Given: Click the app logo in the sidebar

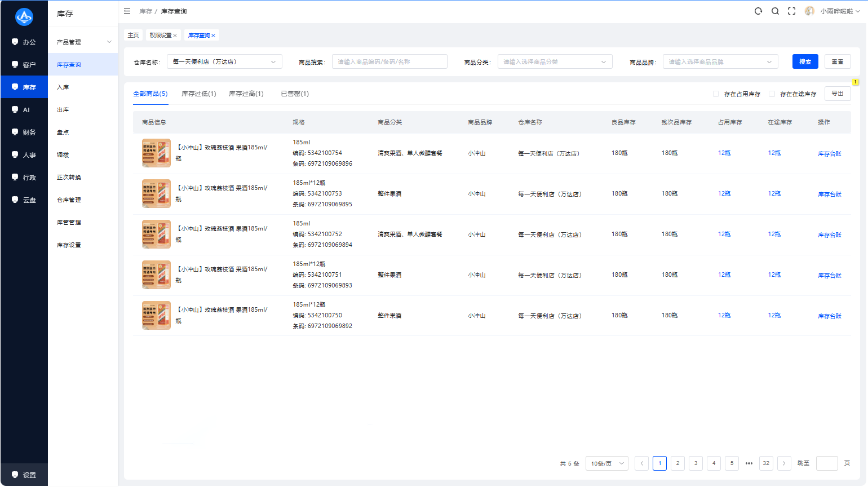Looking at the screenshot, I should (24, 17).
